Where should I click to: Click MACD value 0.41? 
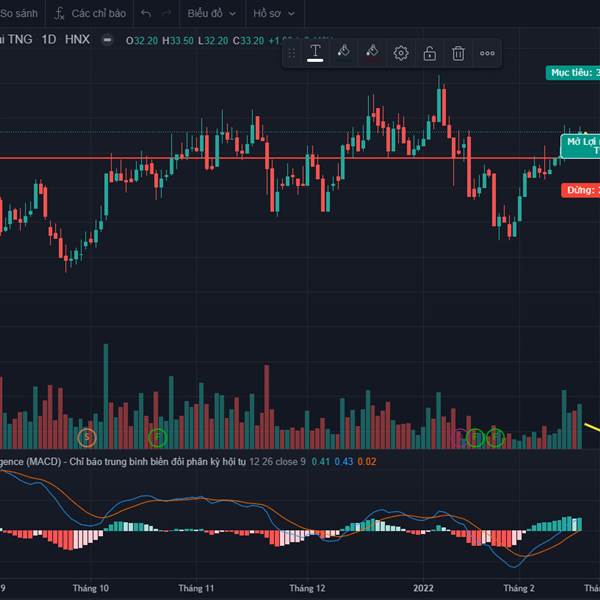321,461
